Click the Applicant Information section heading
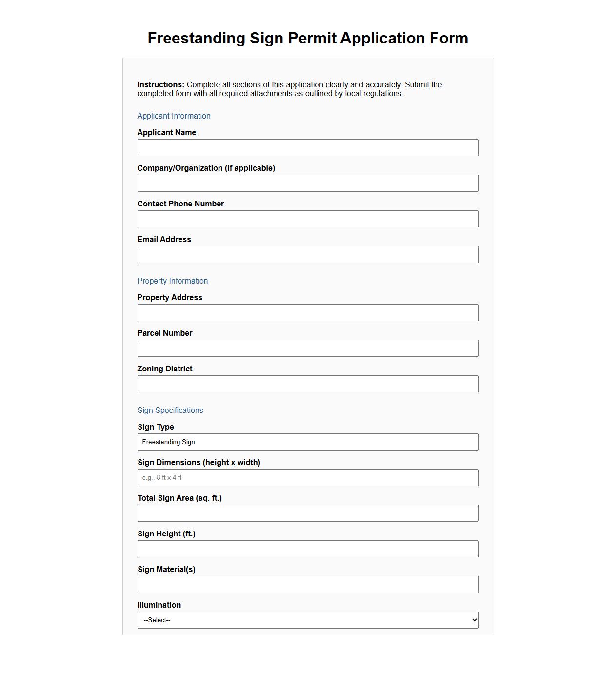 click(174, 116)
